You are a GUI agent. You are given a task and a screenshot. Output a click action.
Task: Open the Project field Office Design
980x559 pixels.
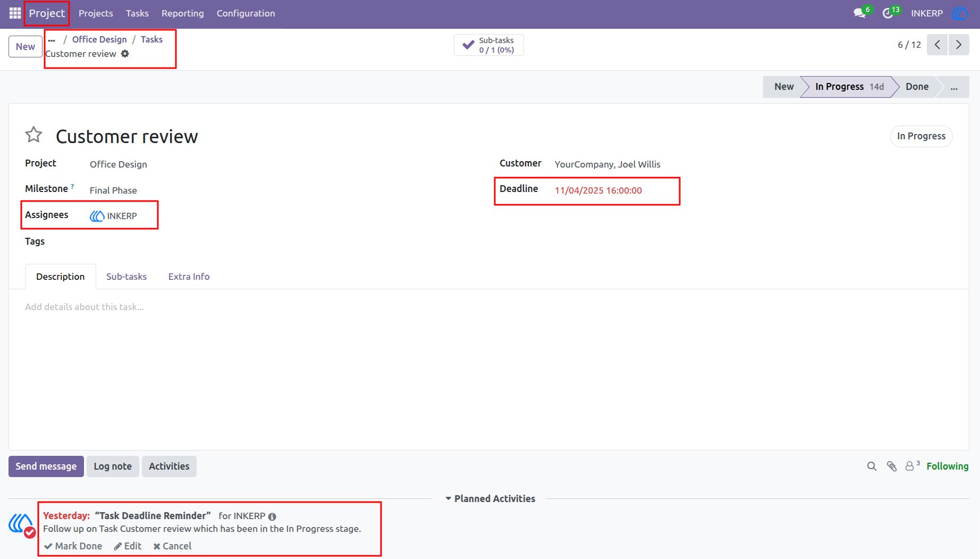(118, 164)
